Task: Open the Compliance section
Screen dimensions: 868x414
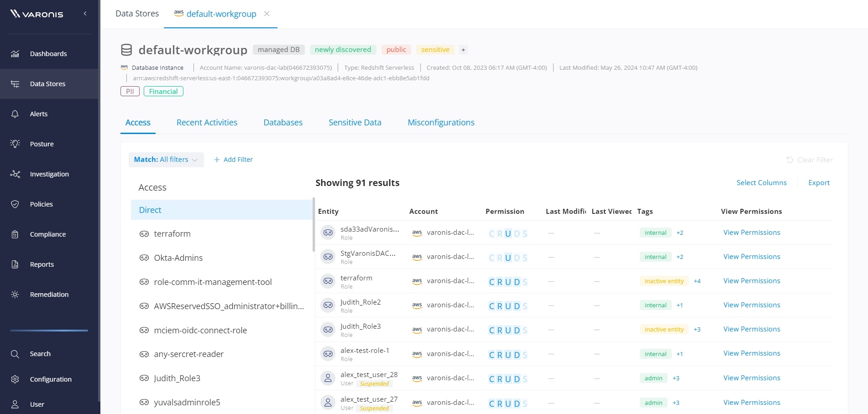Action: [47, 234]
